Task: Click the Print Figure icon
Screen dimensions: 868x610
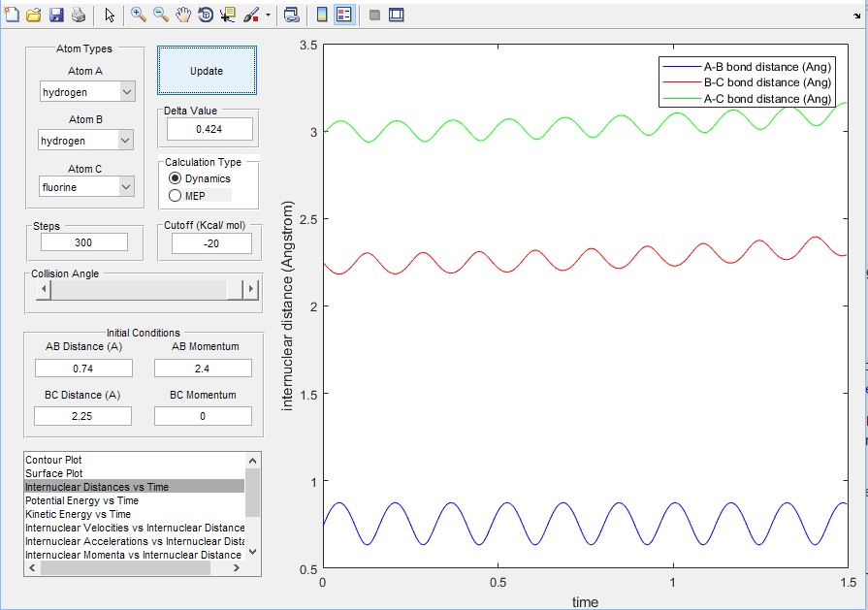Action: (x=79, y=15)
